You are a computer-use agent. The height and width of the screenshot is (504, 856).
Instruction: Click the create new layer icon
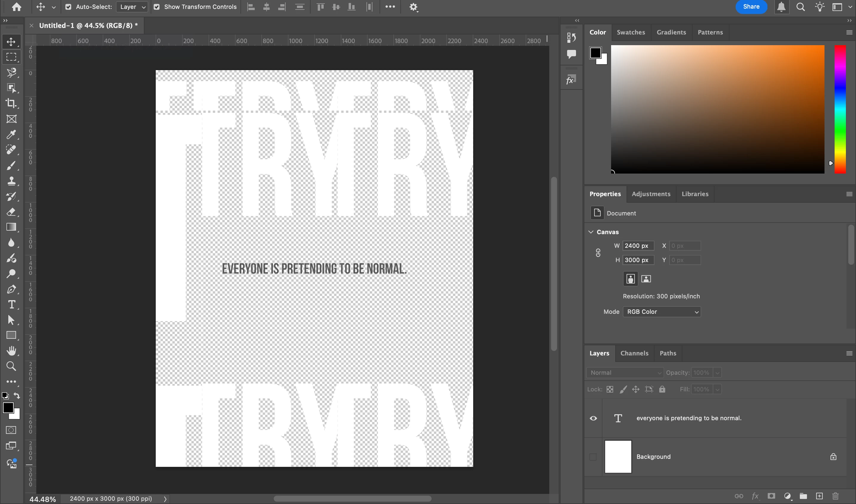(819, 496)
